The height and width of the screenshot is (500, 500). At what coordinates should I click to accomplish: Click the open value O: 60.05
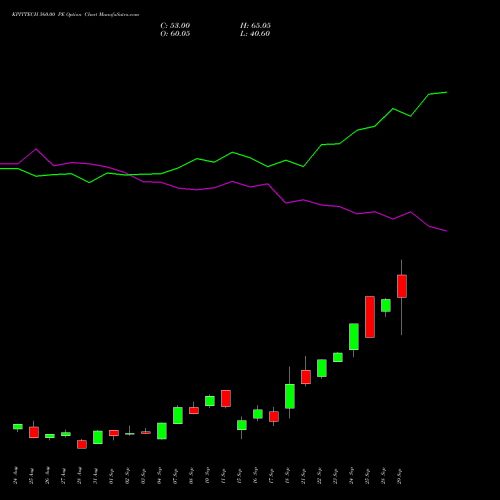click(x=175, y=34)
